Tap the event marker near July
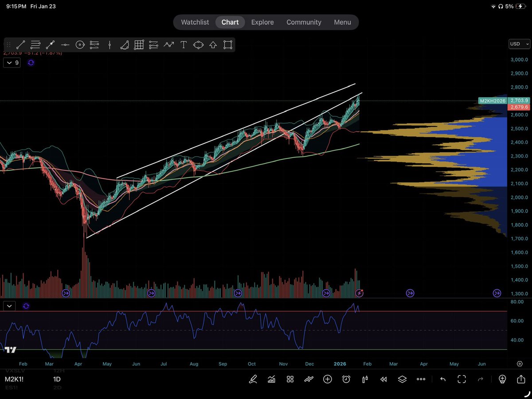 [151, 293]
